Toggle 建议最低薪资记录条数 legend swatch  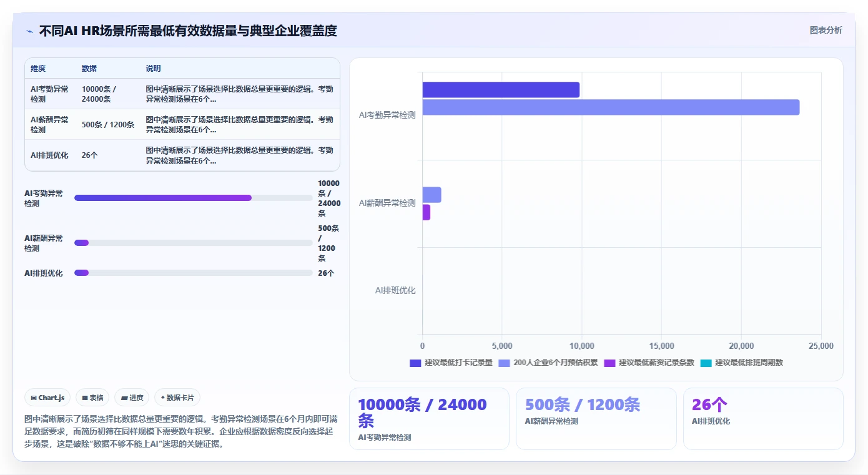(x=610, y=363)
